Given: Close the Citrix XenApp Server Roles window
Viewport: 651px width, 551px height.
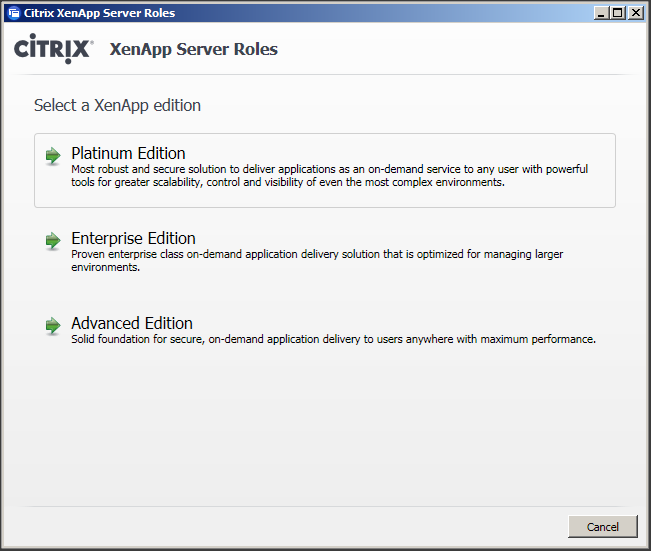Looking at the screenshot, I should pos(635,13).
